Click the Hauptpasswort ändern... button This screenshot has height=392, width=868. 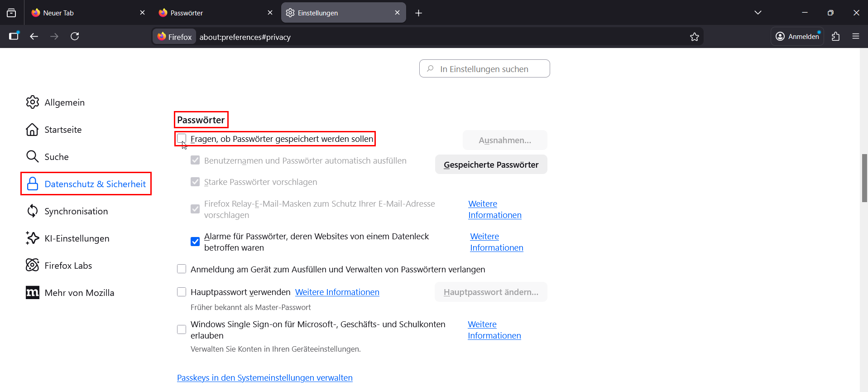click(x=491, y=292)
